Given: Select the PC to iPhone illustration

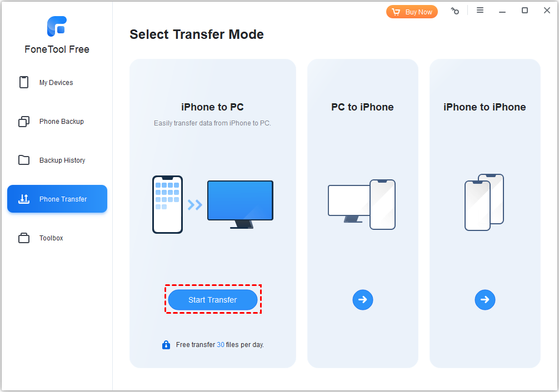Looking at the screenshot, I should (362, 204).
